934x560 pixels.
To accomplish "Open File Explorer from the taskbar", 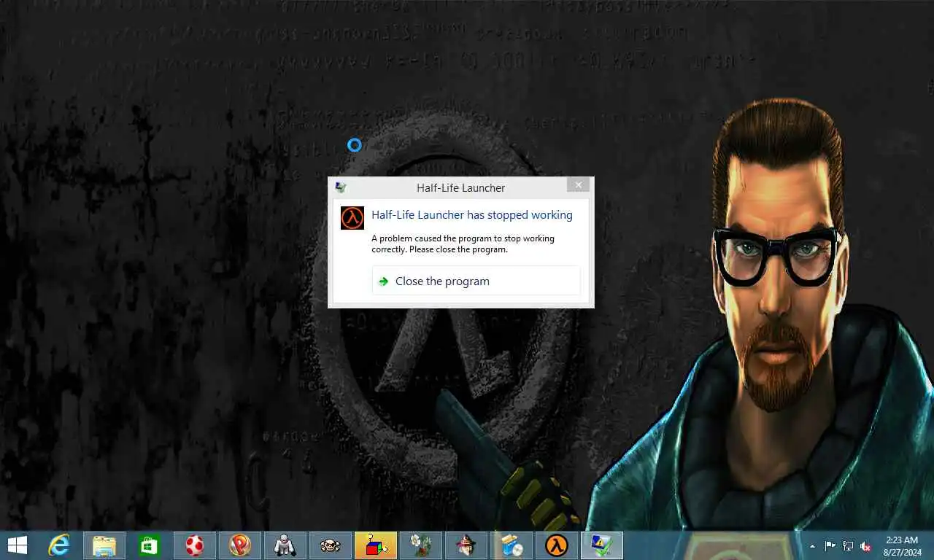I will click(x=104, y=545).
